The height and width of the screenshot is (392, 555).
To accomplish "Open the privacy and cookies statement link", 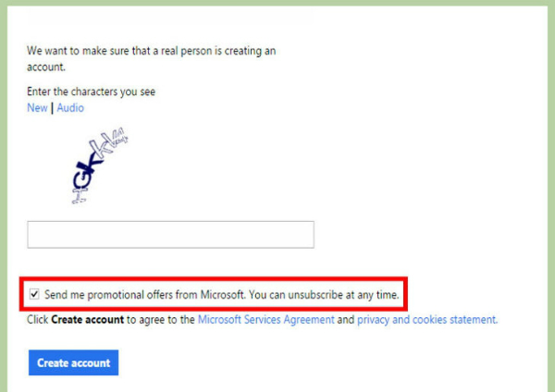I will tap(427, 320).
